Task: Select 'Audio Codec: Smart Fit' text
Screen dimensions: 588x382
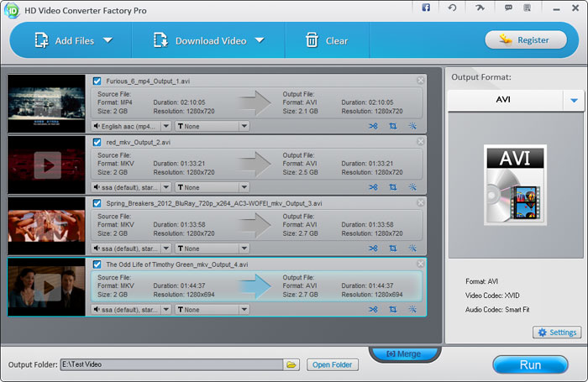Action: pyautogui.click(x=497, y=310)
